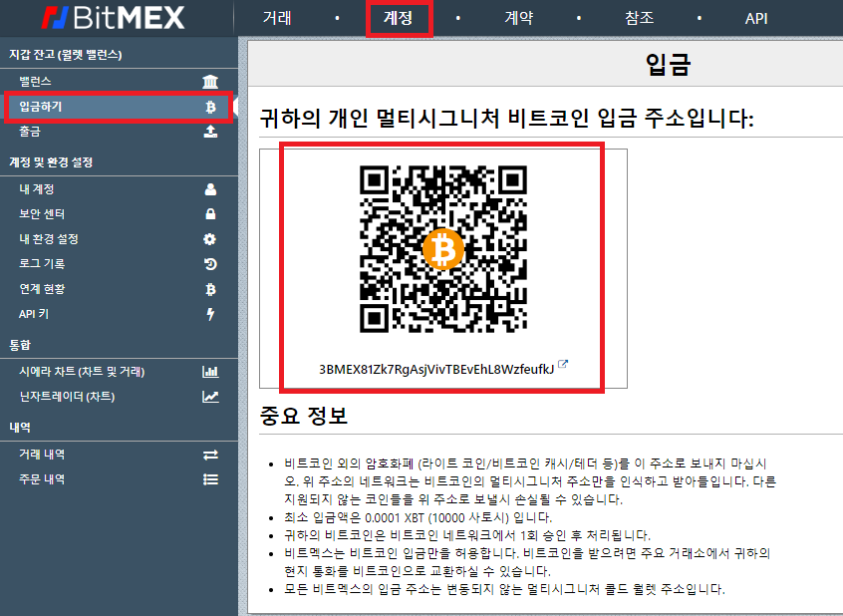Image resolution: width=843 pixels, height=616 pixels.
Task: Click the BitMEX logo
Action: pos(113,18)
